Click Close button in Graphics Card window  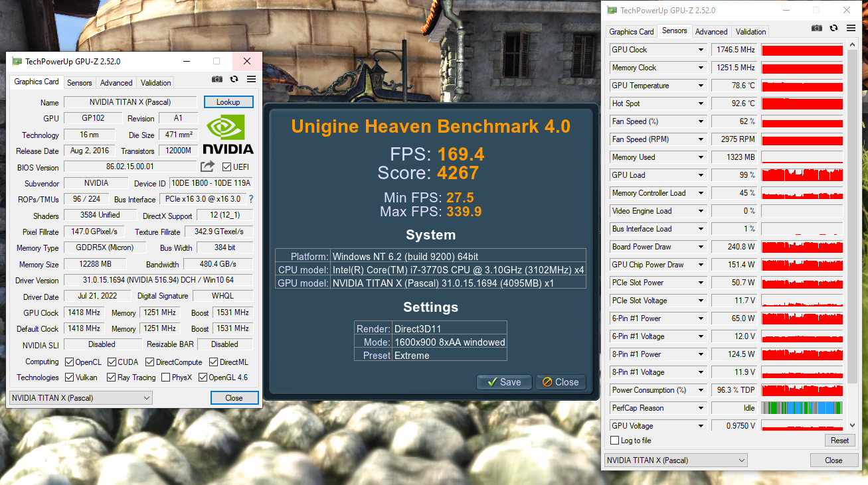[x=234, y=398]
